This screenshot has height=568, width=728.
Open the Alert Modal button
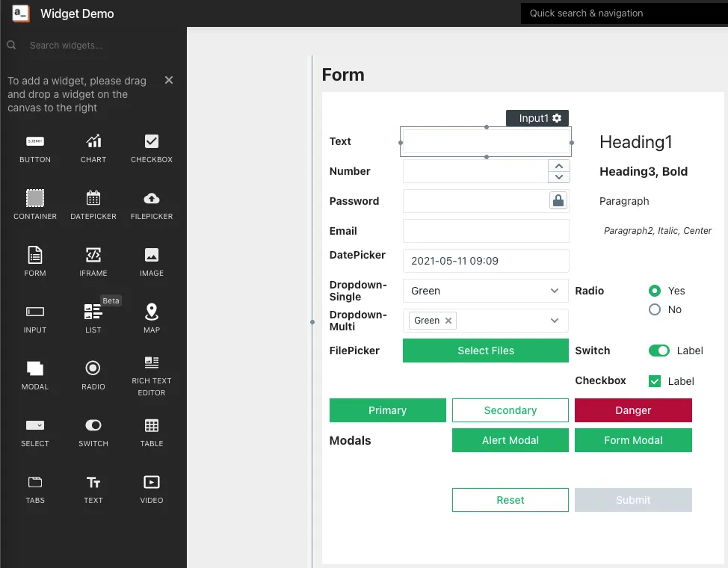click(510, 440)
